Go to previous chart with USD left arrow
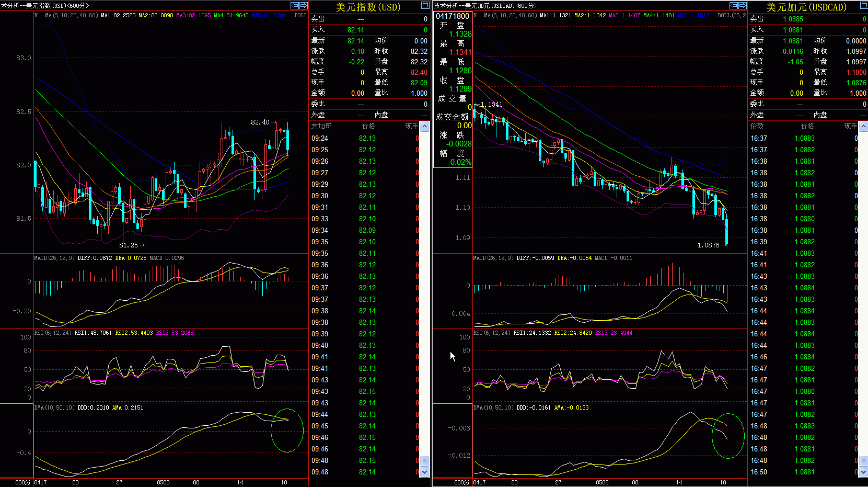The height and width of the screenshot is (487, 868). coord(295,5)
